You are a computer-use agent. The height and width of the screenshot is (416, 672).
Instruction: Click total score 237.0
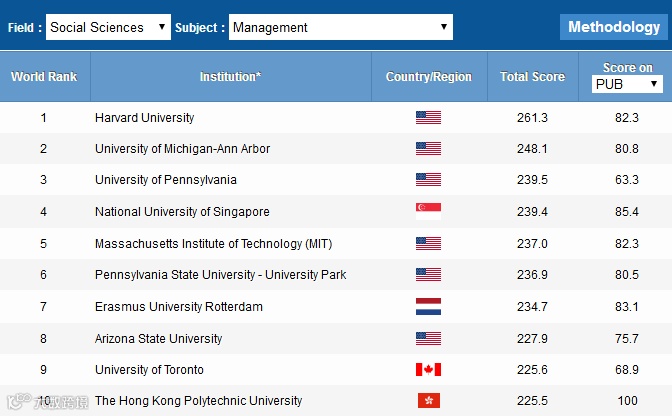pyautogui.click(x=532, y=243)
